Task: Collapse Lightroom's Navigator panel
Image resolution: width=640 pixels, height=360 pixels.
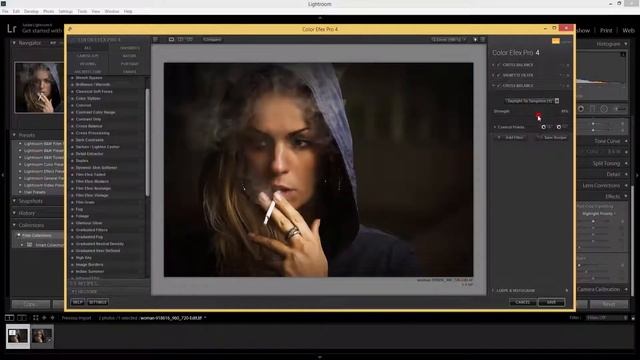Action: point(14,43)
